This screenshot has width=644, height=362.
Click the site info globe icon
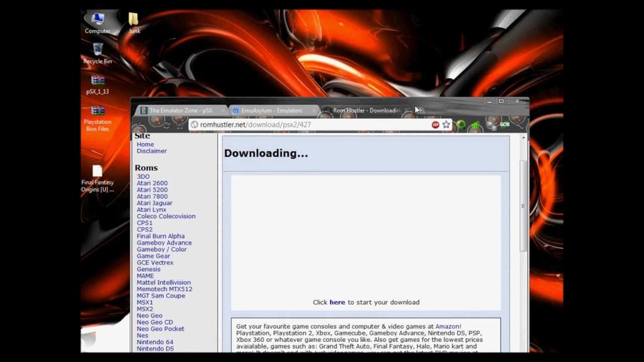(x=194, y=124)
